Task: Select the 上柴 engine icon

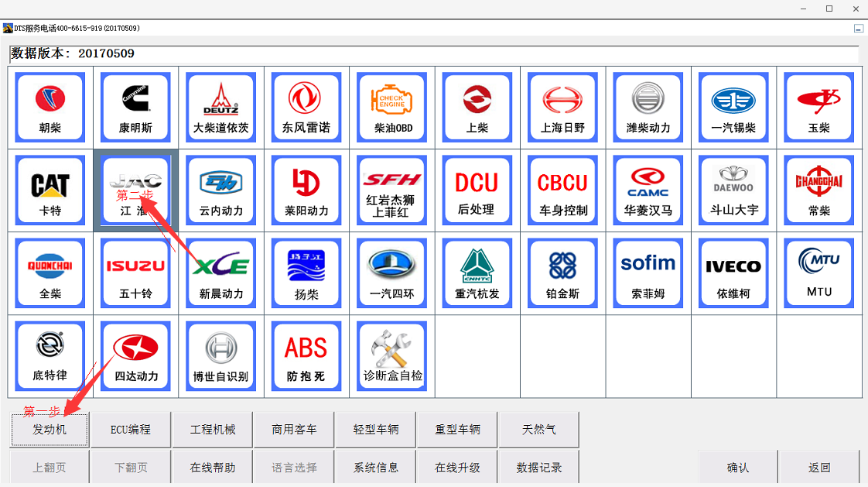Action: click(x=477, y=108)
